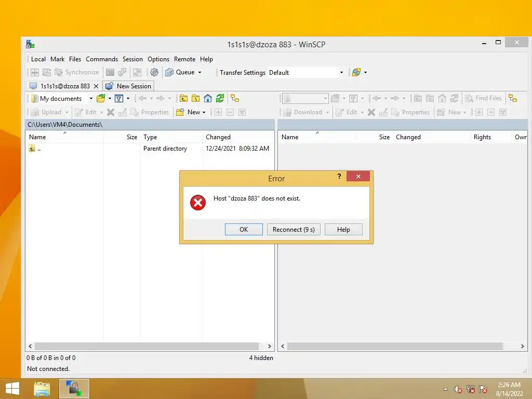Expand the local Upload dropdown arrow
Screen dimensions: 532x399
coord(67,112)
